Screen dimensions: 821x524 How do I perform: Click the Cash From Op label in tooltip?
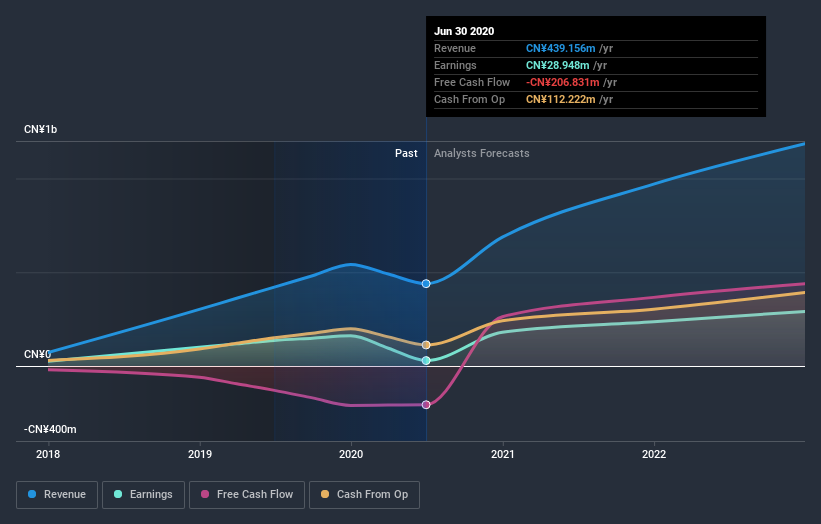pos(470,99)
